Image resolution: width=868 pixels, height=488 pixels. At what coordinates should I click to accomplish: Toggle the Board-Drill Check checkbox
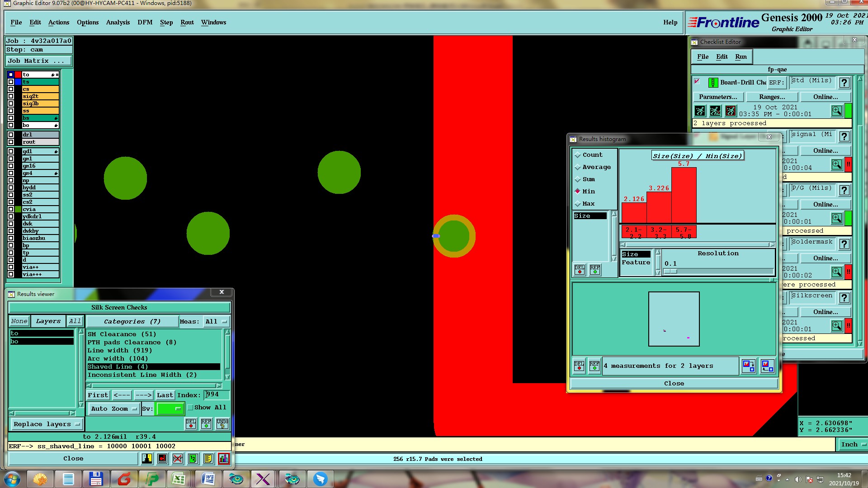pyautogui.click(x=697, y=82)
